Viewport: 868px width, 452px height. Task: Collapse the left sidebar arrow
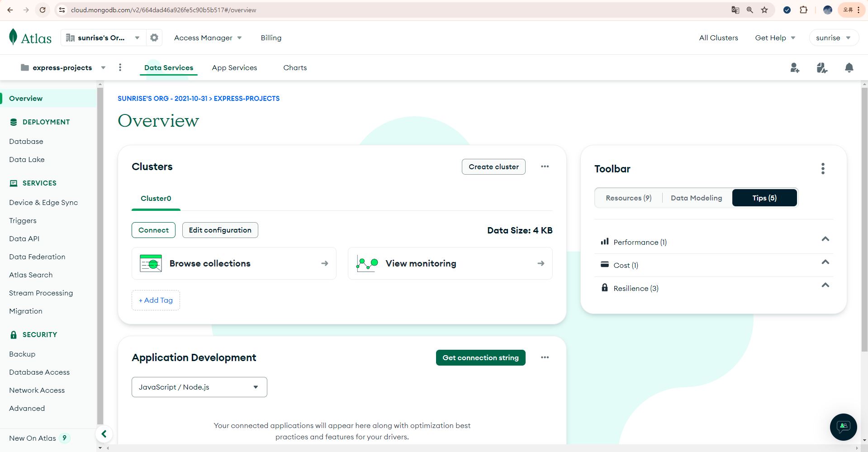click(104, 434)
